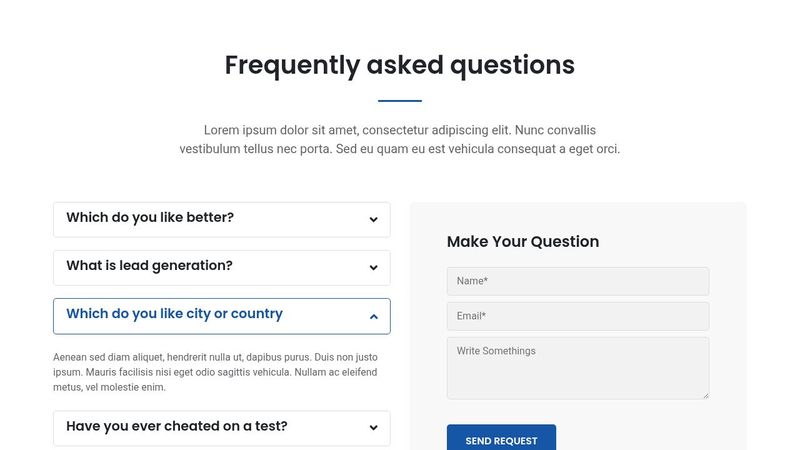Click the 'Aenean sed diam aliquet' answer text
Viewport: 800px width, 450px height.
coord(215,357)
